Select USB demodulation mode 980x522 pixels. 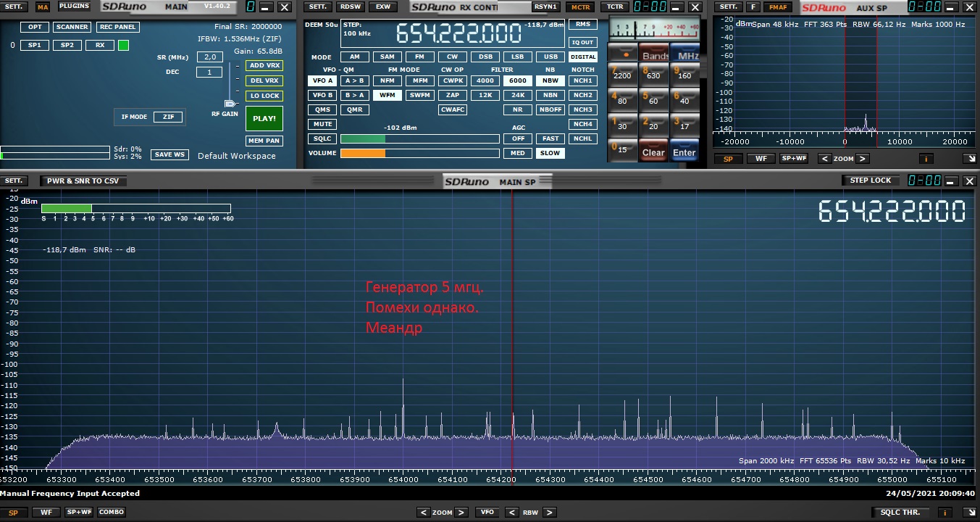click(x=550, y=57)
